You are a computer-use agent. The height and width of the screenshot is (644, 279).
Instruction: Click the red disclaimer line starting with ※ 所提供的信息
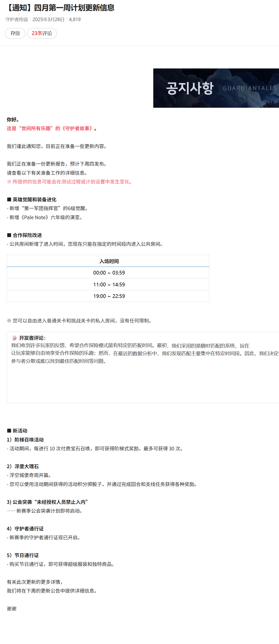click(69, 182)
